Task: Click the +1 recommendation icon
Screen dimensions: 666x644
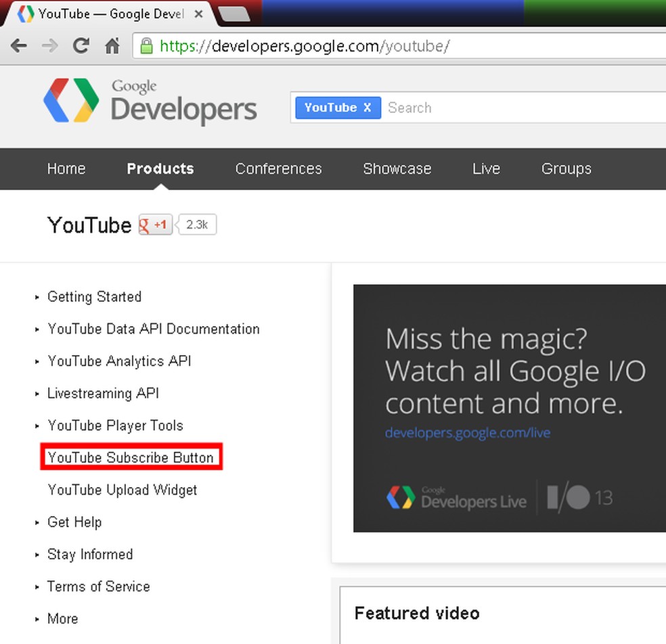Action: coord(155,224)
